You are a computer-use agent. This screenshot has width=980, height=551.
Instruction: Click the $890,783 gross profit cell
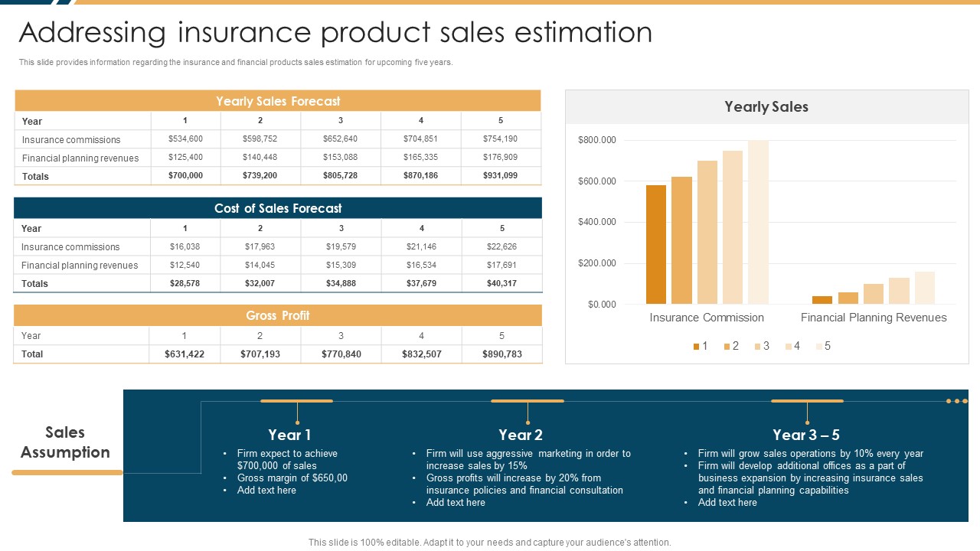pos(502,354)
